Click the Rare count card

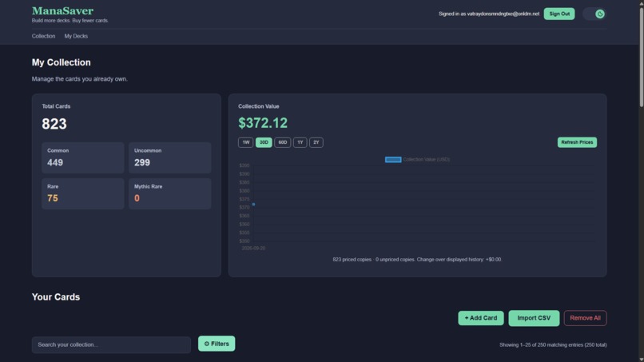click(82, 193)
